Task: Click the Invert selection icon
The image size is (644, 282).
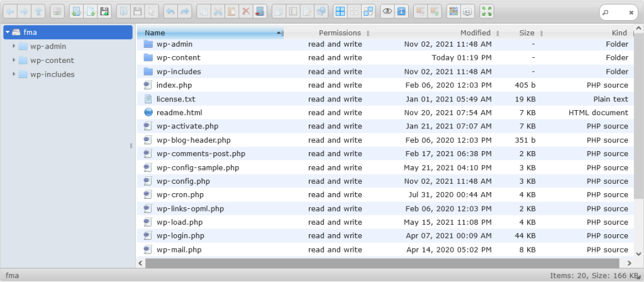Action: coord(369,11)
